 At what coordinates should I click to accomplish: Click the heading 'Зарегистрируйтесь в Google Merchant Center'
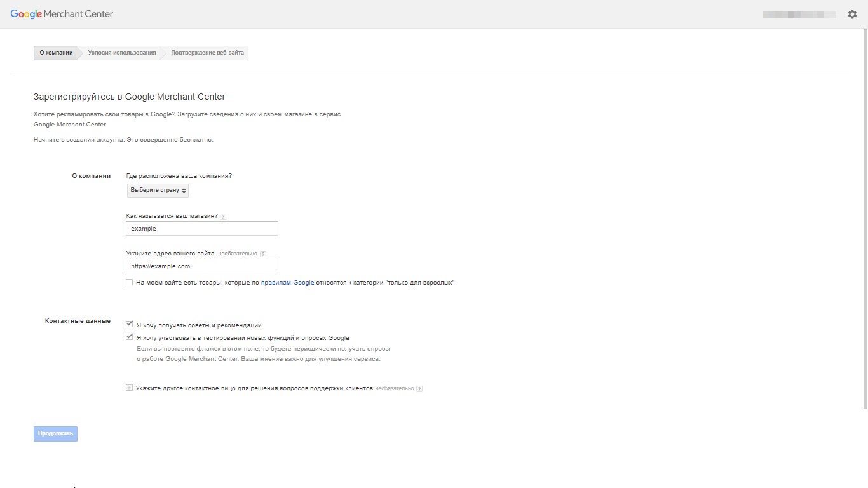click(x=130, y=97)
